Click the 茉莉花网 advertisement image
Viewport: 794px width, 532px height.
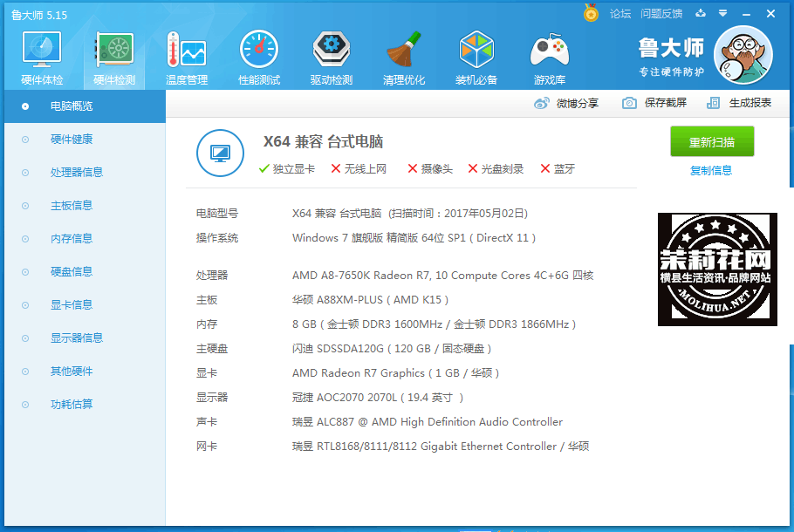click(x=717, y=269)
